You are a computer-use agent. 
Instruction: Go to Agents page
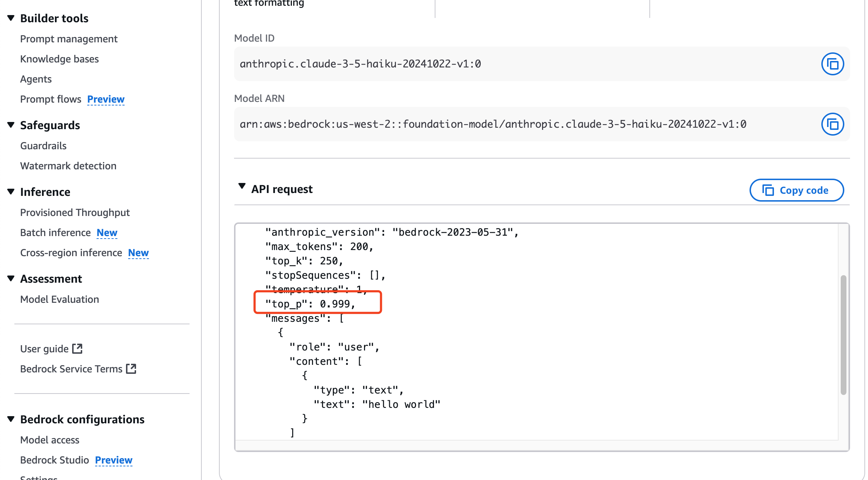(x=36, y=79)
